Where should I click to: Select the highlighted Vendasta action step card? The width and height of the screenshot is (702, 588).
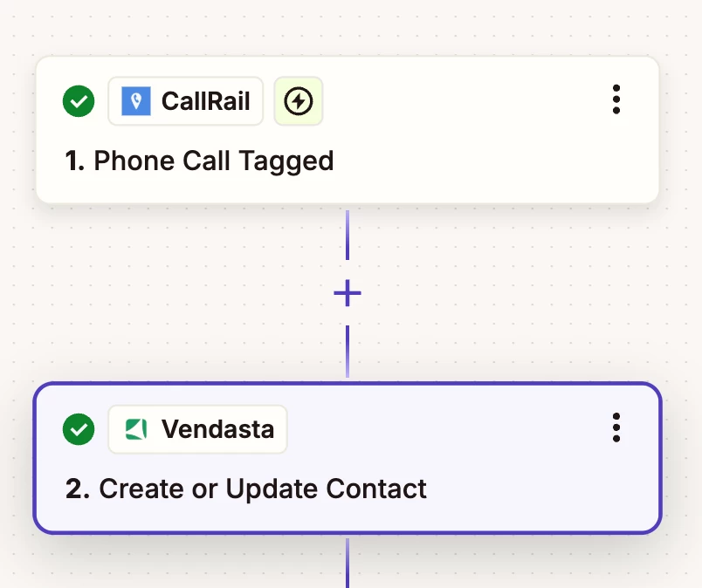click(348, 458)
